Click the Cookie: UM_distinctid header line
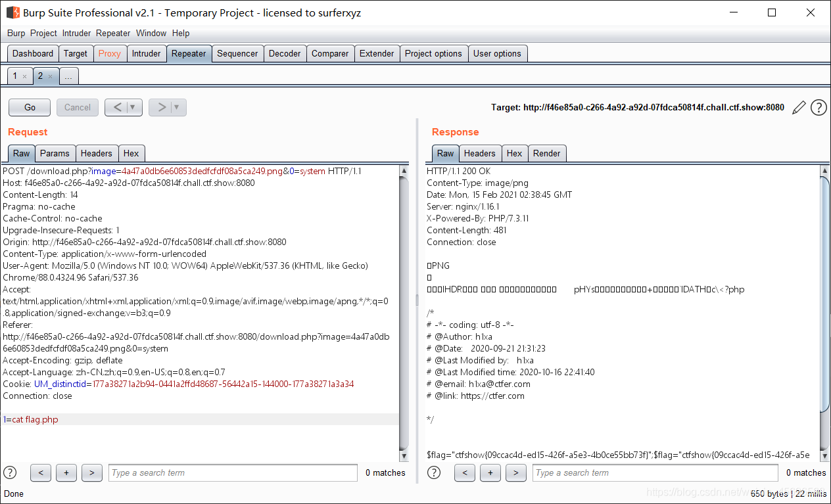Image resolution: width=831 pixels, height=504 pixels. [x=178, y=384]
